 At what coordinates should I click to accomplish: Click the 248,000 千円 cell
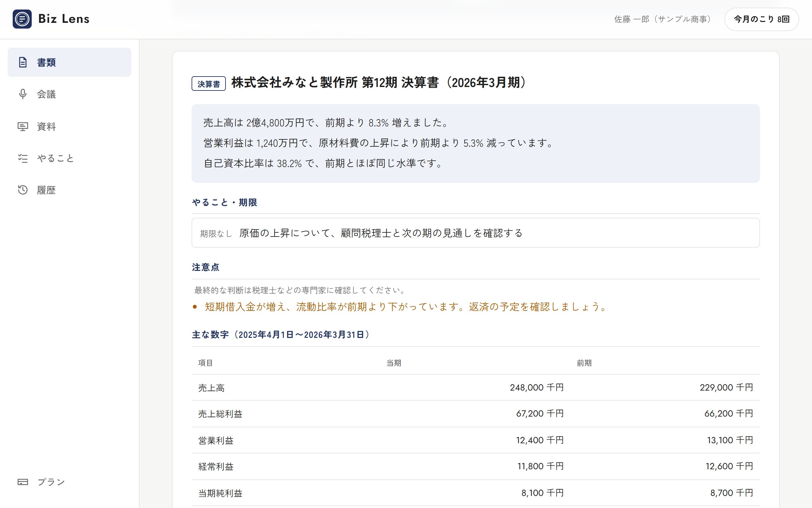pyautogui.click(x=537, y=387)
